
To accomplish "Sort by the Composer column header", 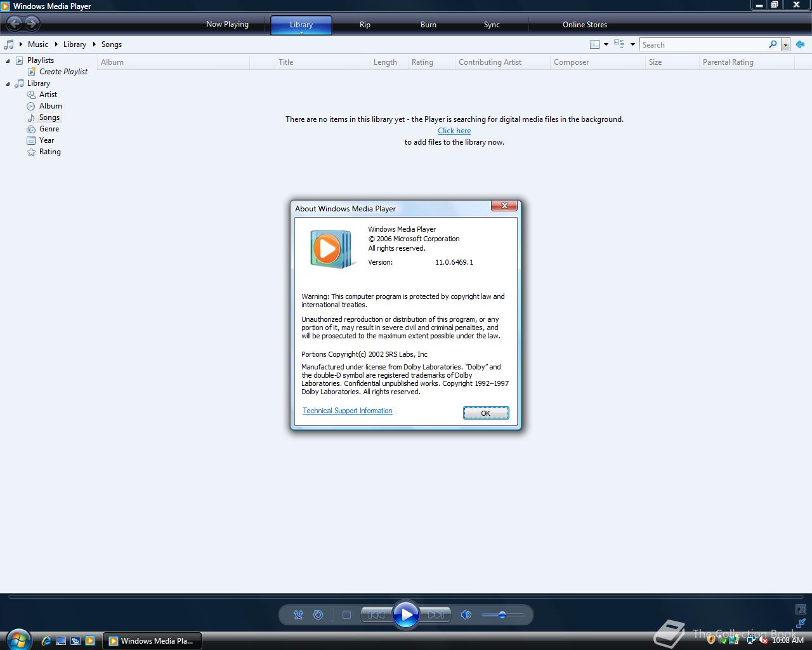I will click(x=598, y=62).
